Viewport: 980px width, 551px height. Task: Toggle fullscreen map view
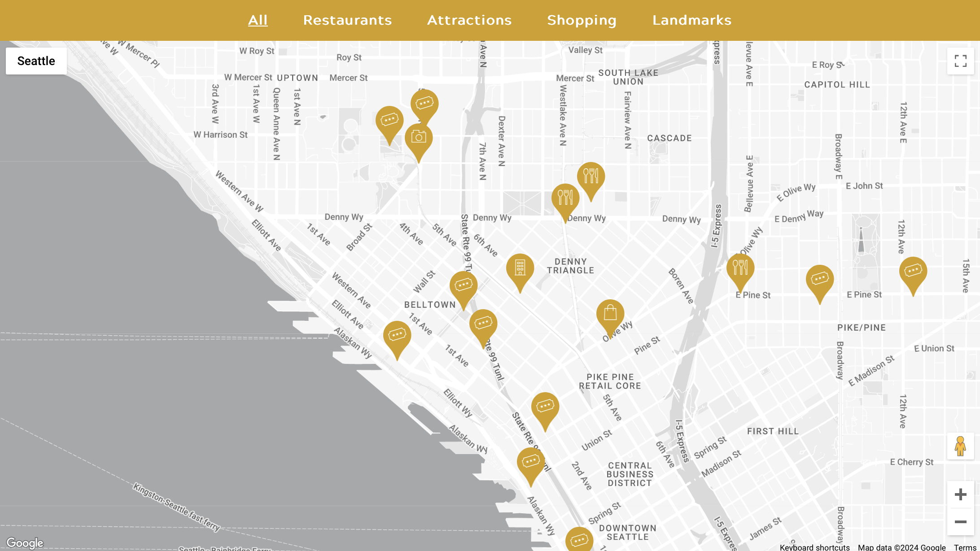[x=960, y=61]
